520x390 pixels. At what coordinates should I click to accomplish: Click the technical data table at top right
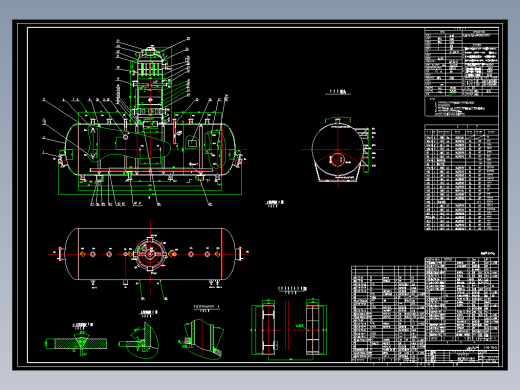[461, 62]
